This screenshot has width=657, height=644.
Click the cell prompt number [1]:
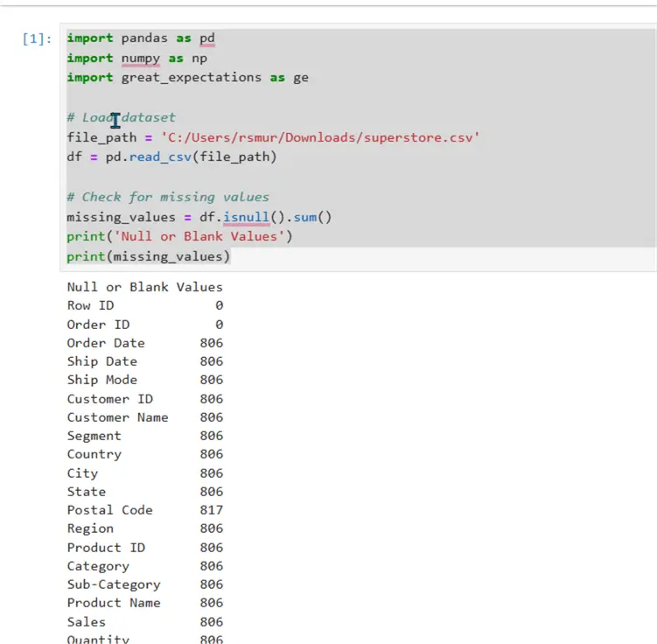pyautogui.click(x=37, y=39)
